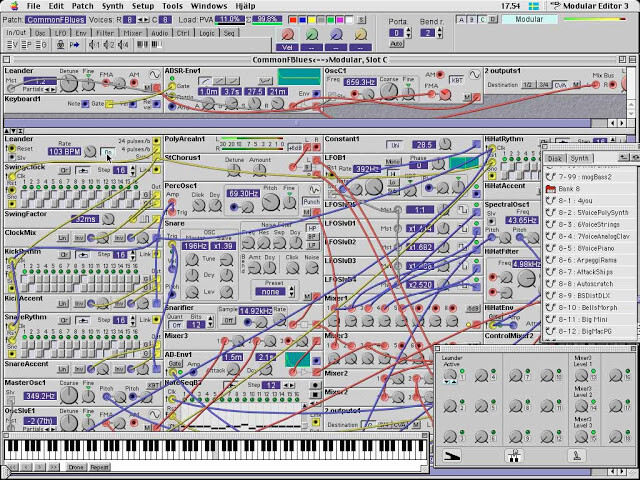The image size is (640, 480).
Task: Toggle Punch on PercOsc1 module
Action: pos(311,202)
